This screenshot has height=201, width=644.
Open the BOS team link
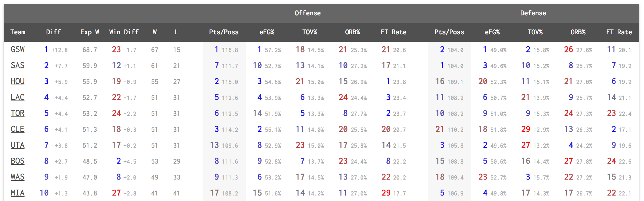click(17, 161)
